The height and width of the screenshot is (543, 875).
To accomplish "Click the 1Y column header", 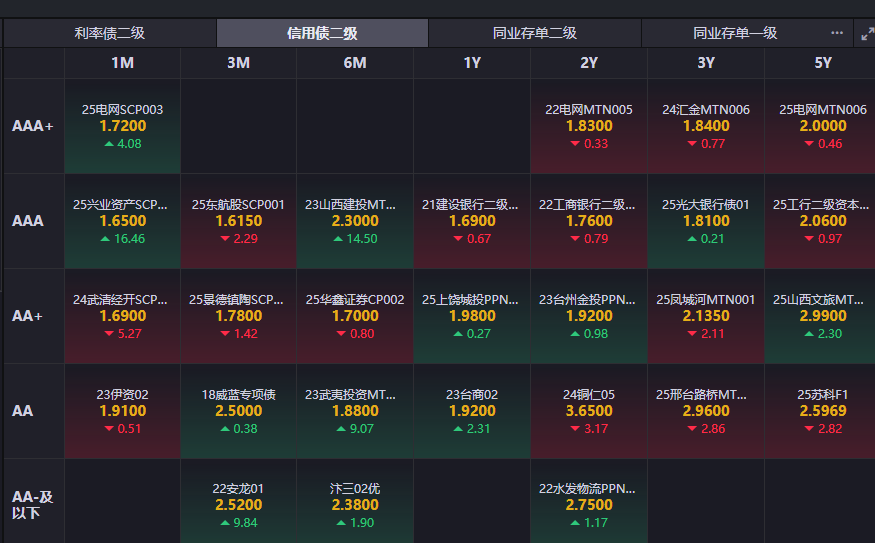I will click(472, 63).
